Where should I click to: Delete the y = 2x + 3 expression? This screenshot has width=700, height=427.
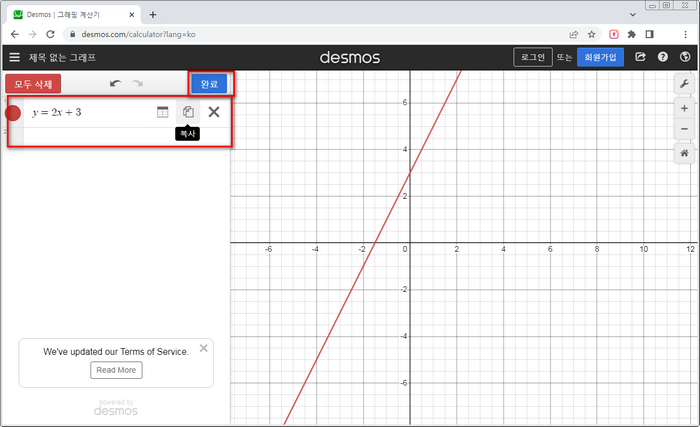click(214, 112)
